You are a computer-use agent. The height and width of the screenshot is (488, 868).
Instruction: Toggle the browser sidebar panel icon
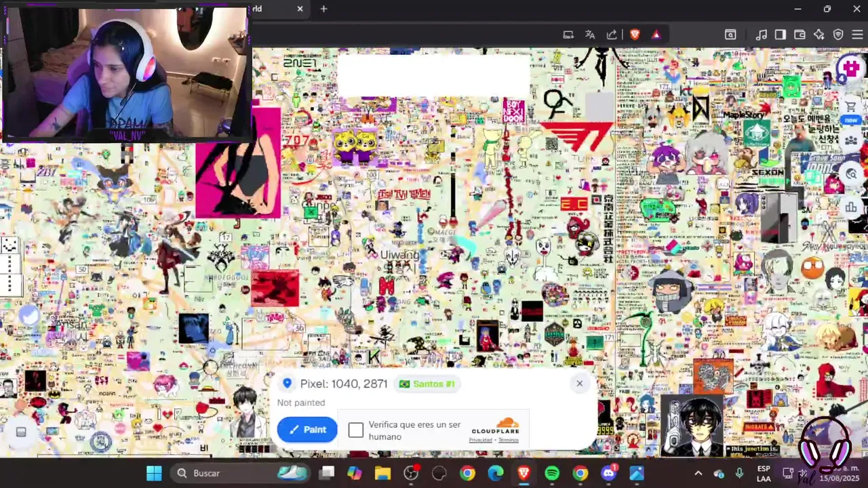tap(781, 35)
